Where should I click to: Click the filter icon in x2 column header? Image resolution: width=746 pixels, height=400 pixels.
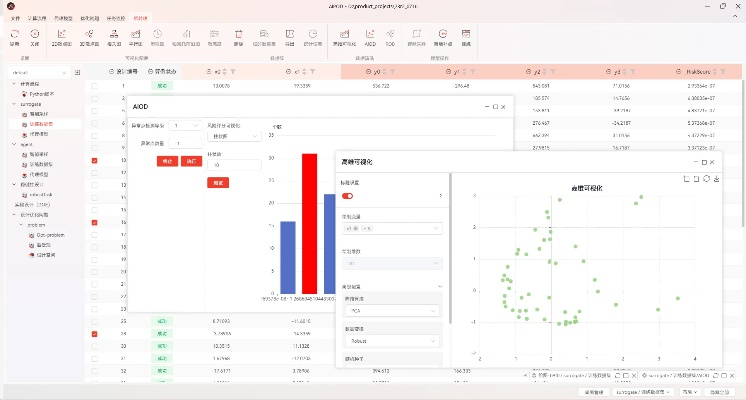point(233,72)
